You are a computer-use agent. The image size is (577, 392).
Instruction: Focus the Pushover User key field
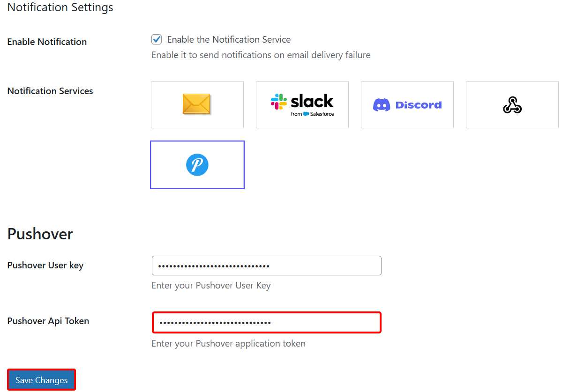(x=266, y=266)
